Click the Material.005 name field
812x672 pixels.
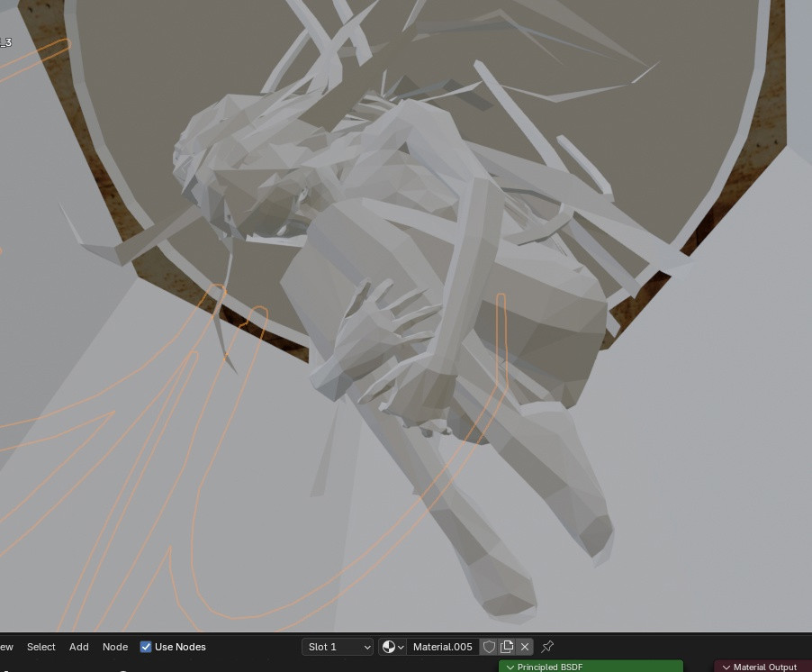point(442,647)
